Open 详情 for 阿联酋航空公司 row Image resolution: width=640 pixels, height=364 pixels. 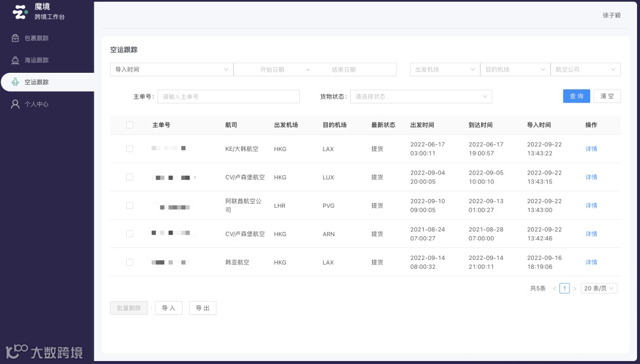(591, 205)
